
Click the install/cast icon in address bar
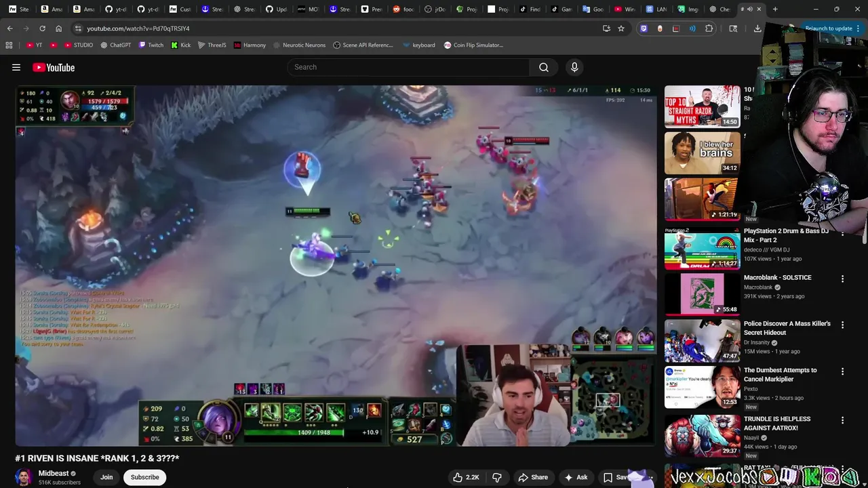click(606, 28)
